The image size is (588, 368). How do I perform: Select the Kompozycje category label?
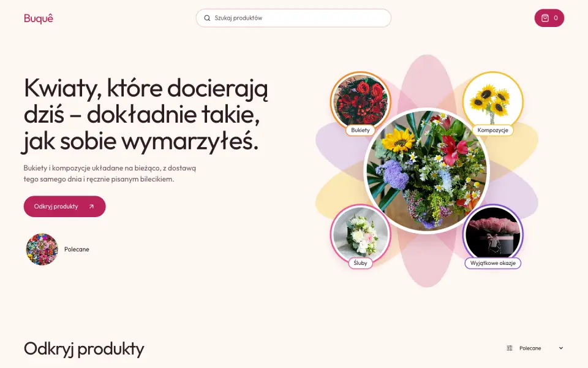(x=492, y=130)
